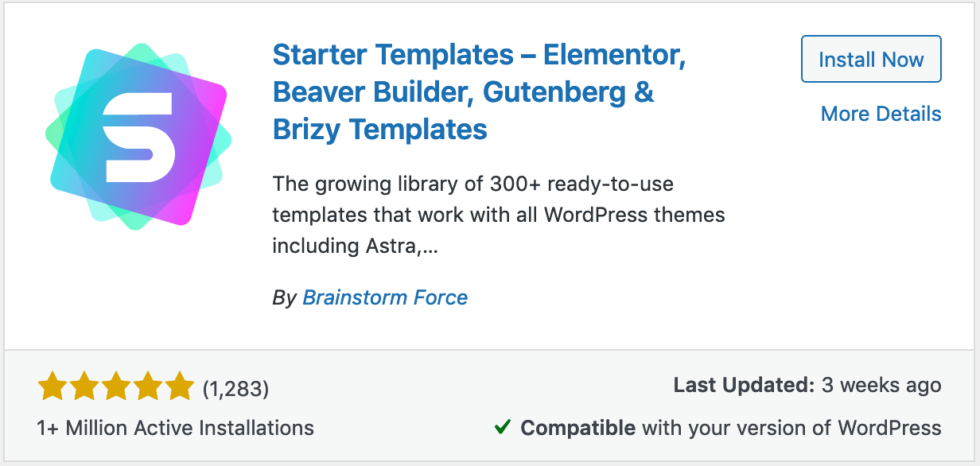
Task: Click the plugin description paragraph
Action: pyautogui.click(x=498, y=216)
